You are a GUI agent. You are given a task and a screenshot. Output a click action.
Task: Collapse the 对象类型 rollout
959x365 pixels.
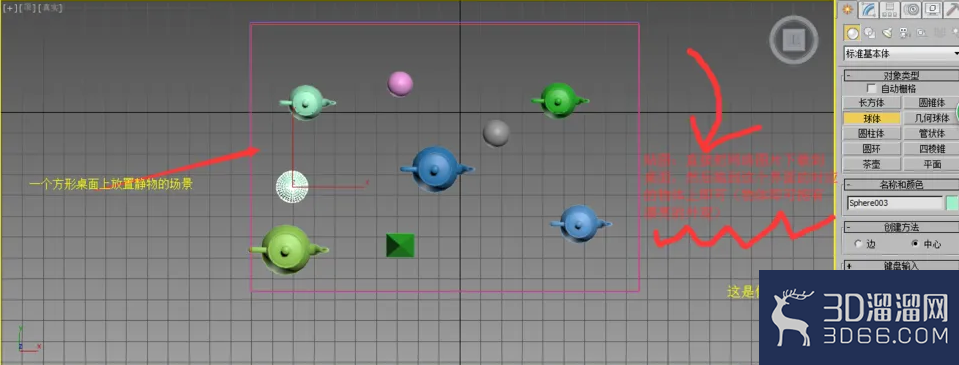[x=901, y=75]
